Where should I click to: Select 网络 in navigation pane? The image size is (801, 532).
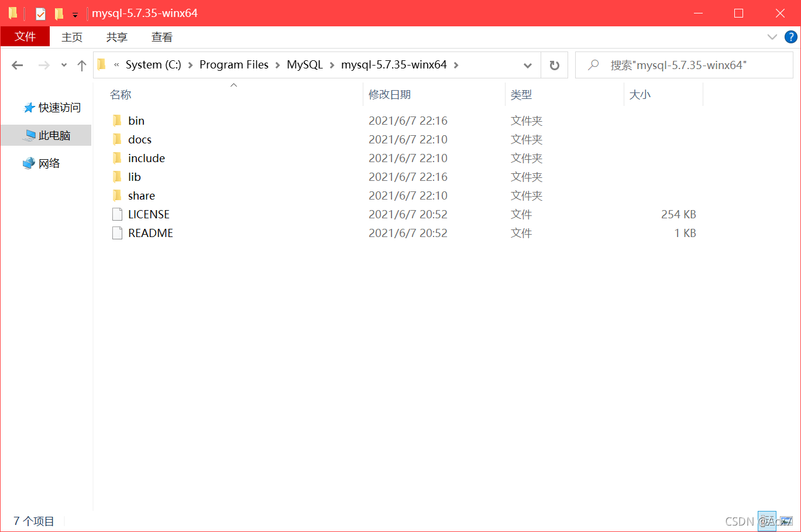pos(49,163)
